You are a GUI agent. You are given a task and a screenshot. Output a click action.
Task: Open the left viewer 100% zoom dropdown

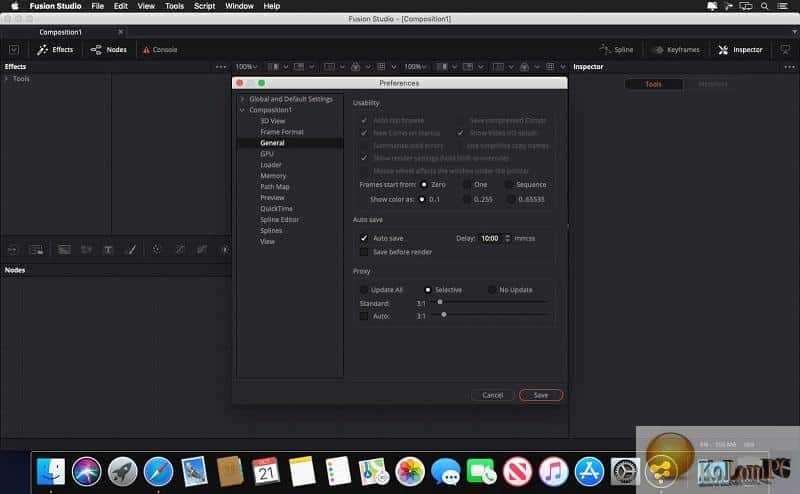(x=246, y=67)
